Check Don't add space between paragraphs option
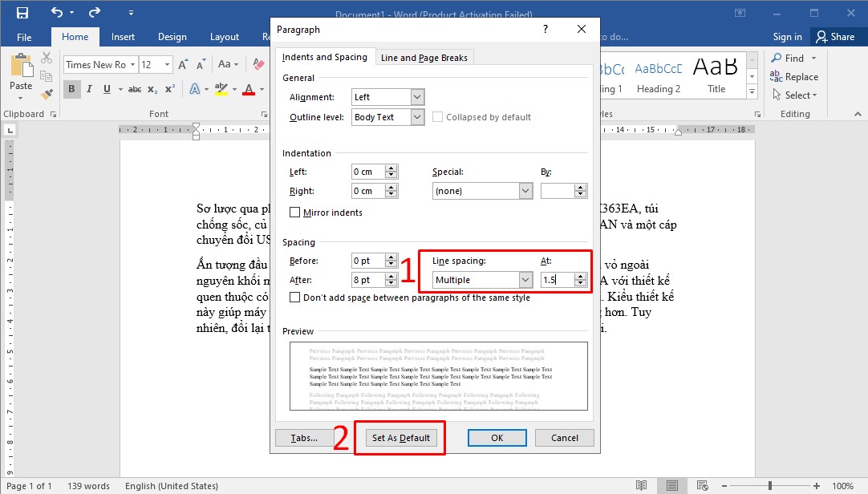Viewport: 868px width, 494px height. point(295,298)
